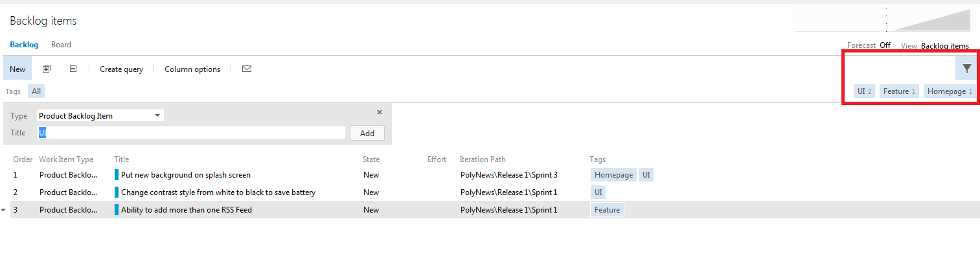Click the collapse all minus icon
980x256 pixels.
tap(73, 69)
